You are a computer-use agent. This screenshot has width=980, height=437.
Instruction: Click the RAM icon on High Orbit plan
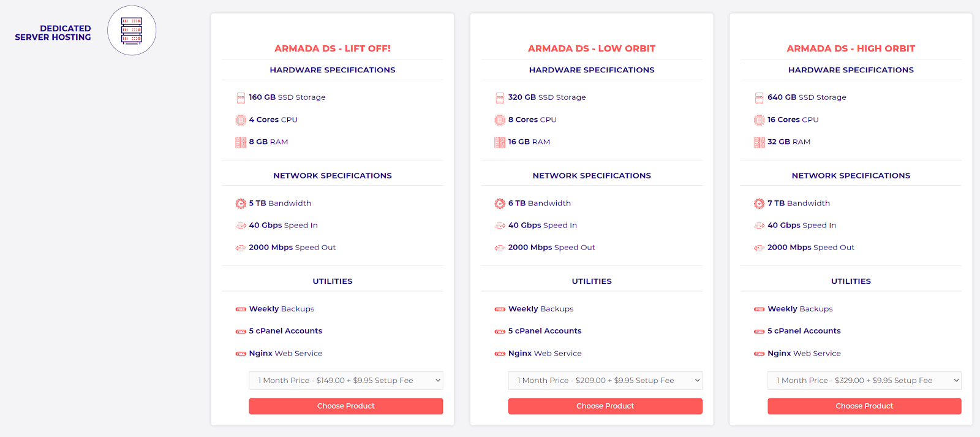(759, 142)
